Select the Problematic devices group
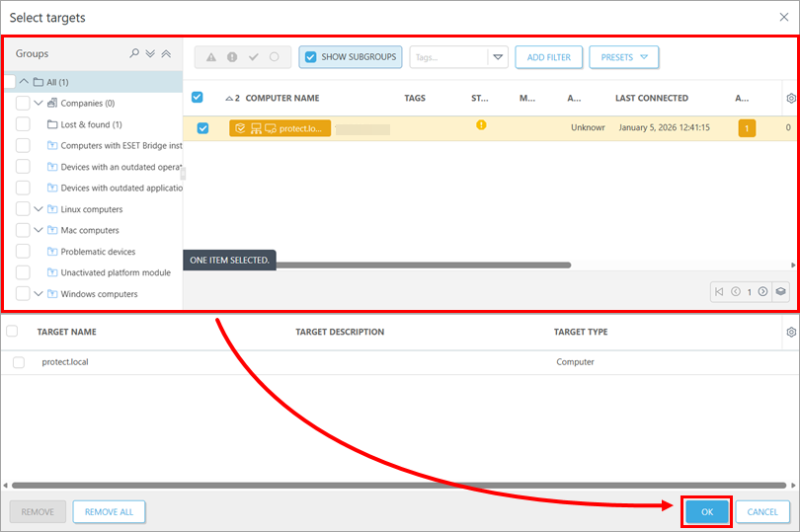The height and width of the screenshot is (532, 800). pyautogui.click(x=98, y=252)
